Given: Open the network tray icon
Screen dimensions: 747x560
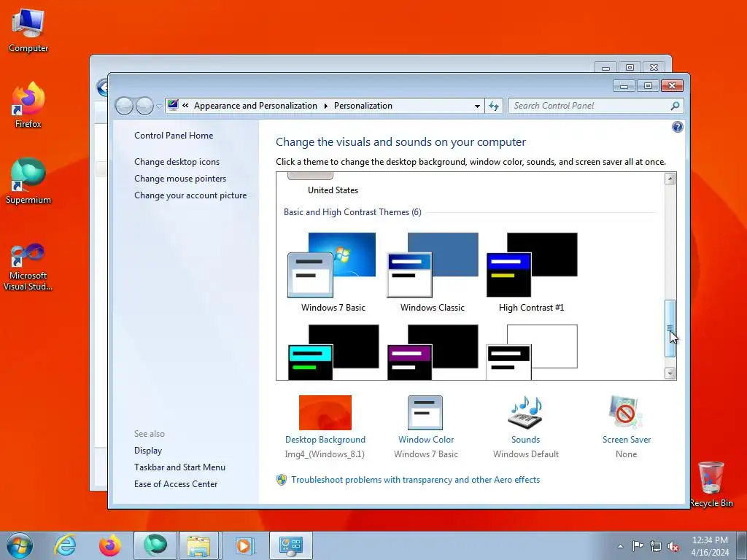Looking at the screenshot, I should click(656, 546).
